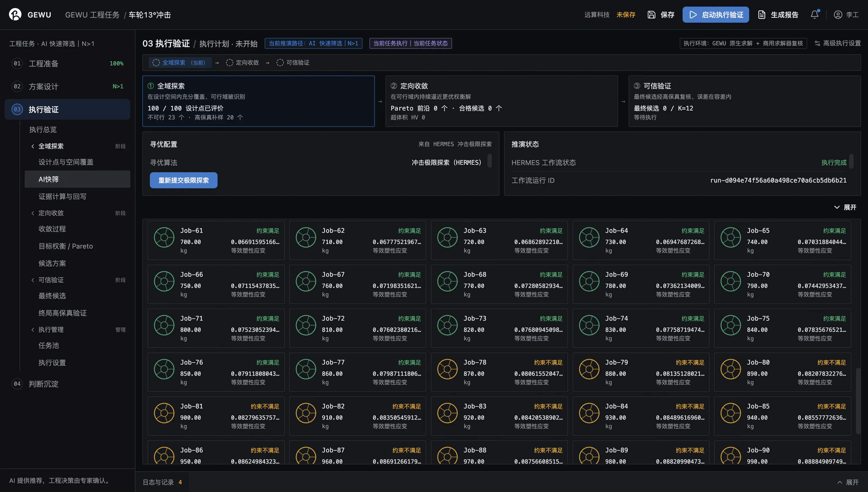Click the 保存 button label
This screenshot has width=868, height=492.
tap(667, 15)
